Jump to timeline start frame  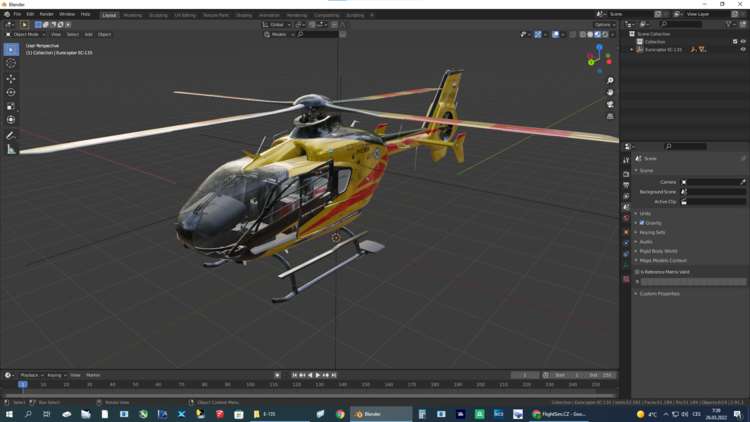295,375
